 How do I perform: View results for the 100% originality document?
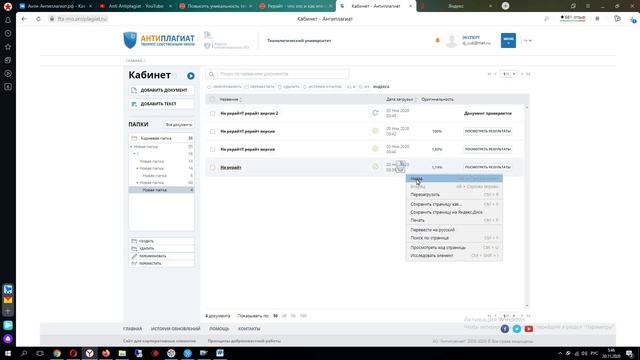point(488,131)
